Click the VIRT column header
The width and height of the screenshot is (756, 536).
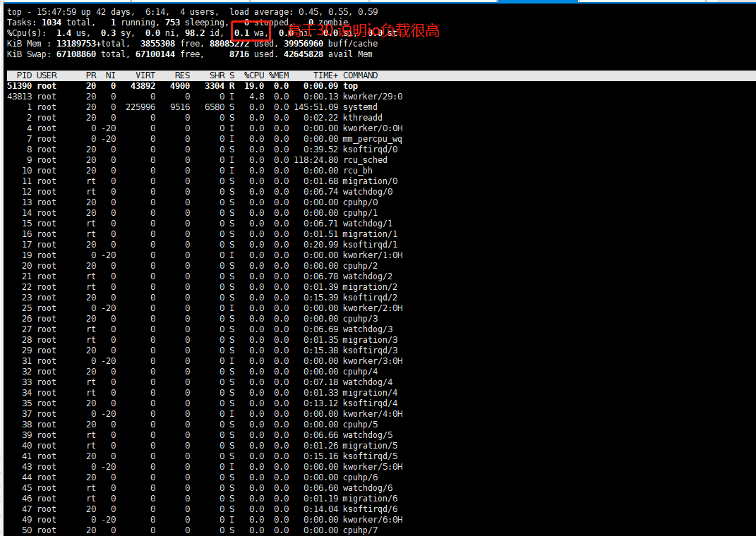pos(145,75)
